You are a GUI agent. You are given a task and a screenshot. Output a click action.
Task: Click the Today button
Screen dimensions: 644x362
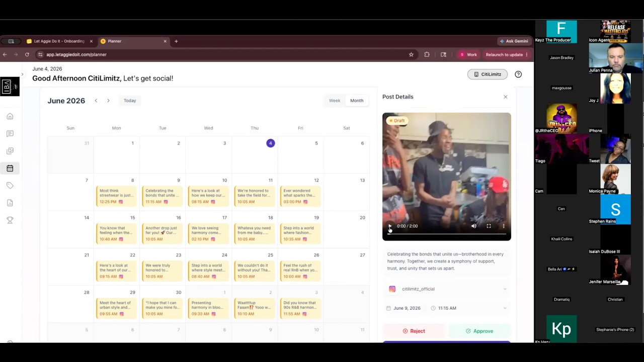point(130,101)
